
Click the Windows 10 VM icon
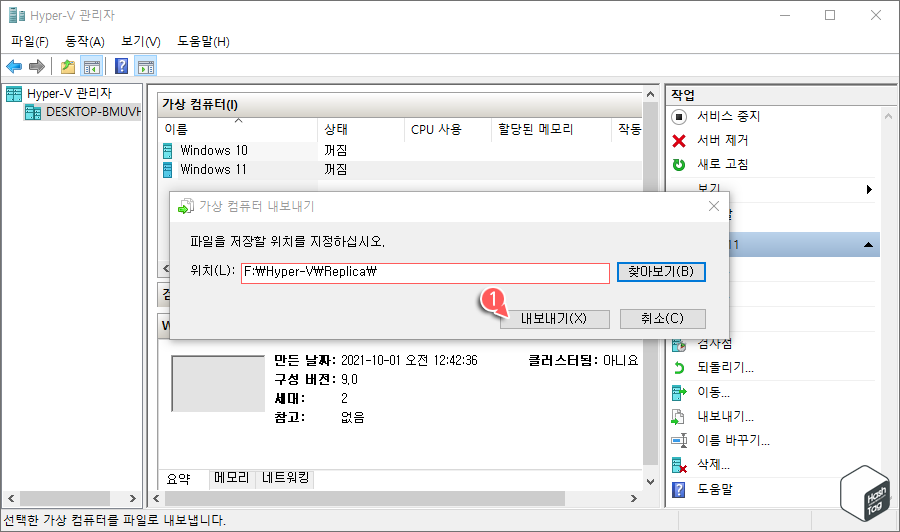pos(168,151)
